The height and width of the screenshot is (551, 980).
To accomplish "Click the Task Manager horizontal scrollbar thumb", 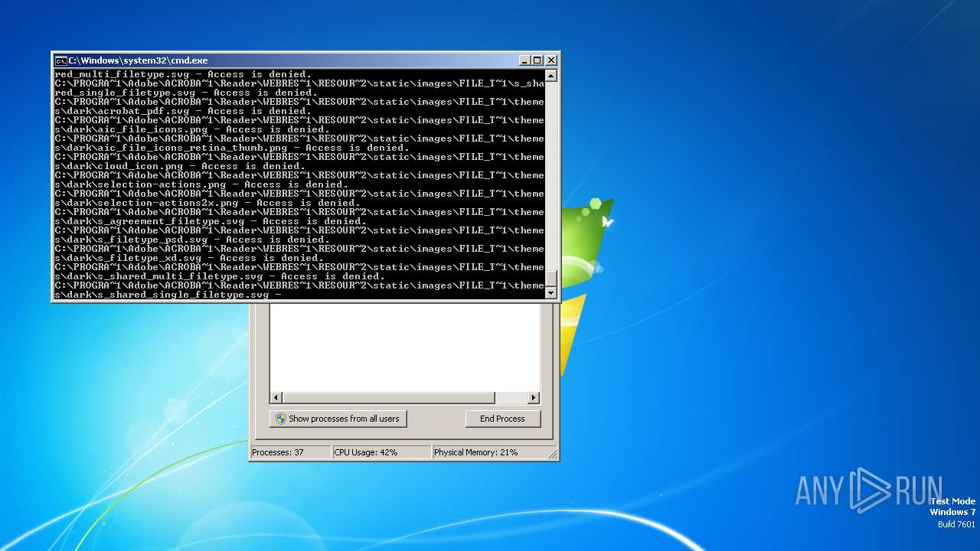I will click(389, 398).
